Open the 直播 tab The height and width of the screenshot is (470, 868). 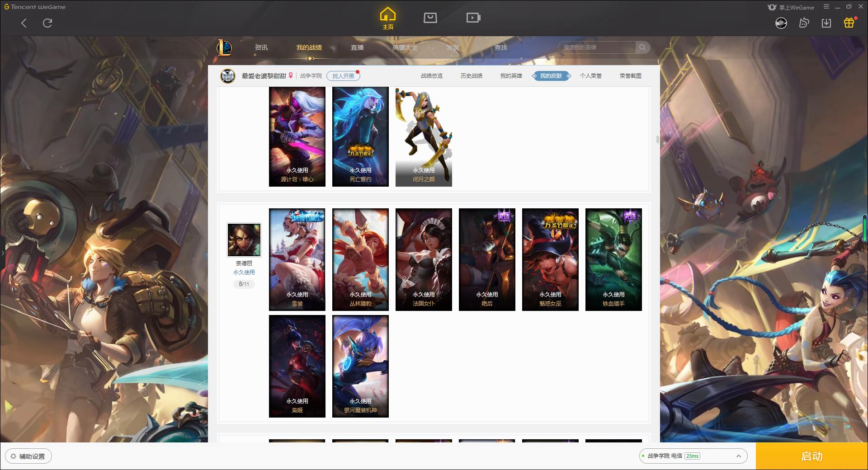coord(357,47)
